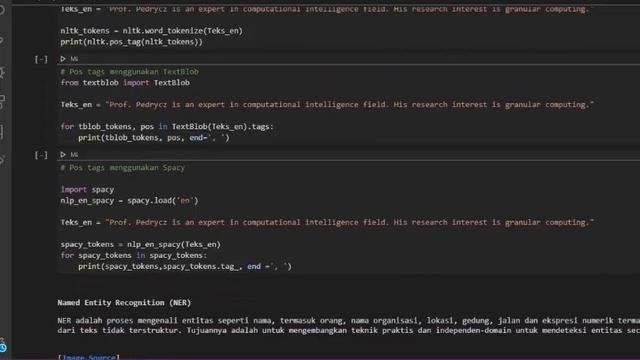Viewport: 640px width, 360px height.
Task: Click the 'for spacy_tokens in spacy_tokens:' line
Action: 134,256
